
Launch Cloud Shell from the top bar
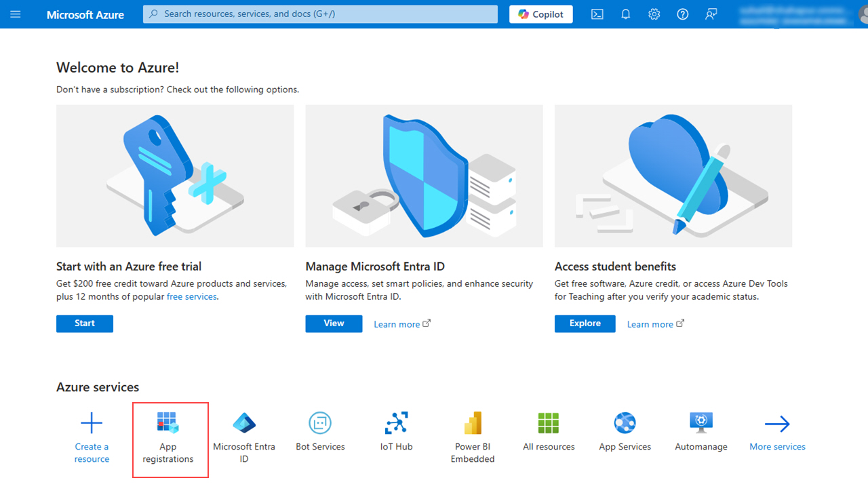click(x=597, y=14)
